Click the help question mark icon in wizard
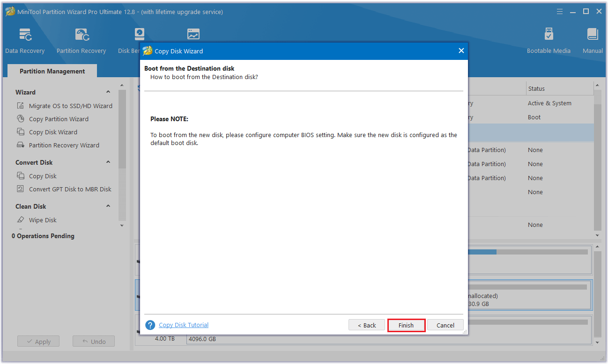Image resolution: width=608 pixels, height=364 pixels. 150,325
